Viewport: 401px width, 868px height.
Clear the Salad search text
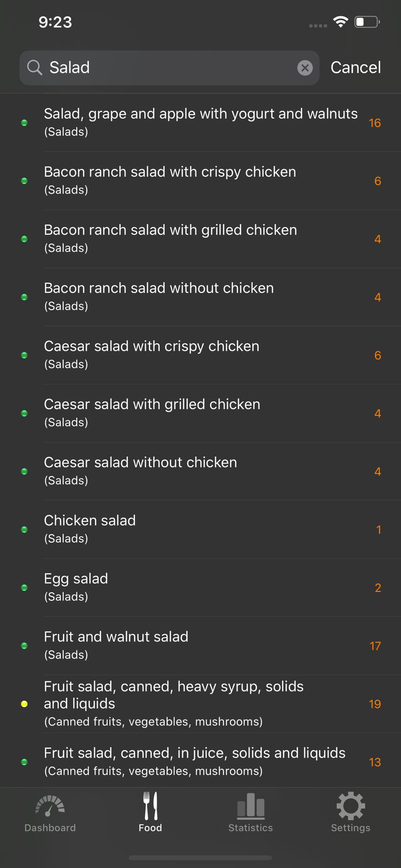pos(305,68)
